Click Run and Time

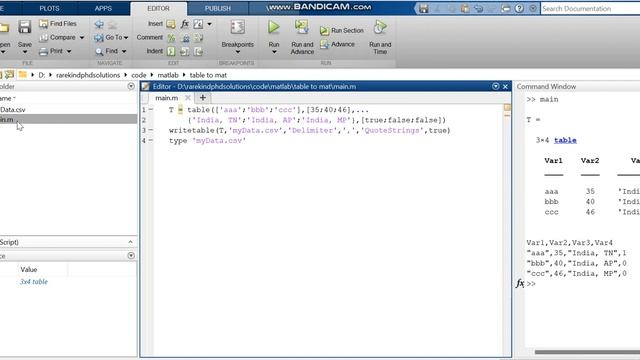[x=380, y=37]
